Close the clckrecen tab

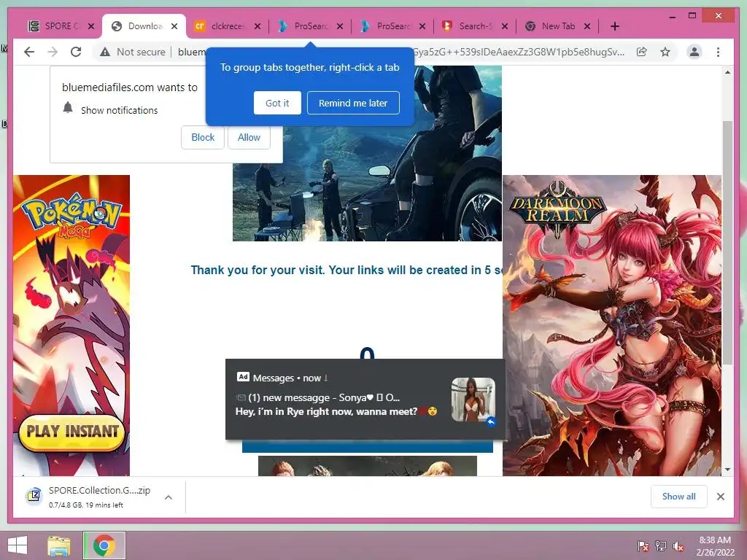(x=258, y=26)
